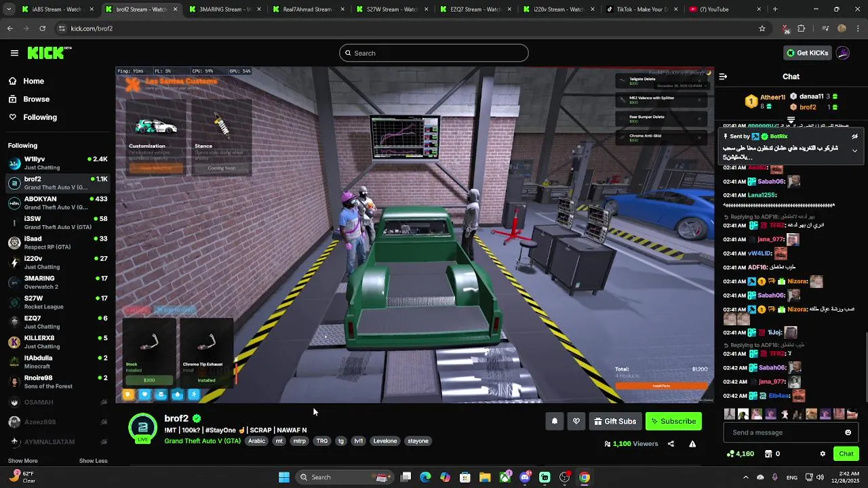Open a new browser tab
This screenshot has width=868, height=488.
click(775, 9)
